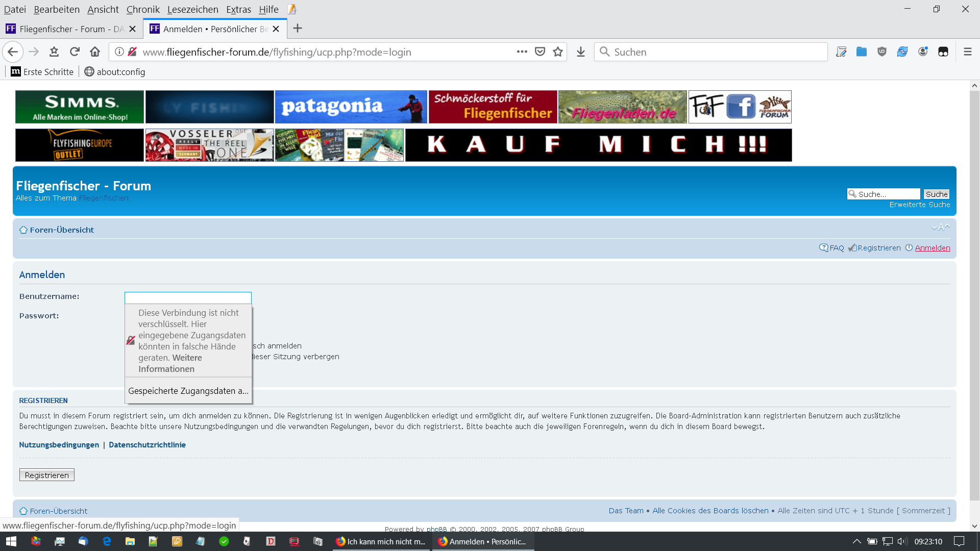This screenshot has height=551, width=980.
Task: Show hidden system tray icons chevron
Action: [857, 541]
